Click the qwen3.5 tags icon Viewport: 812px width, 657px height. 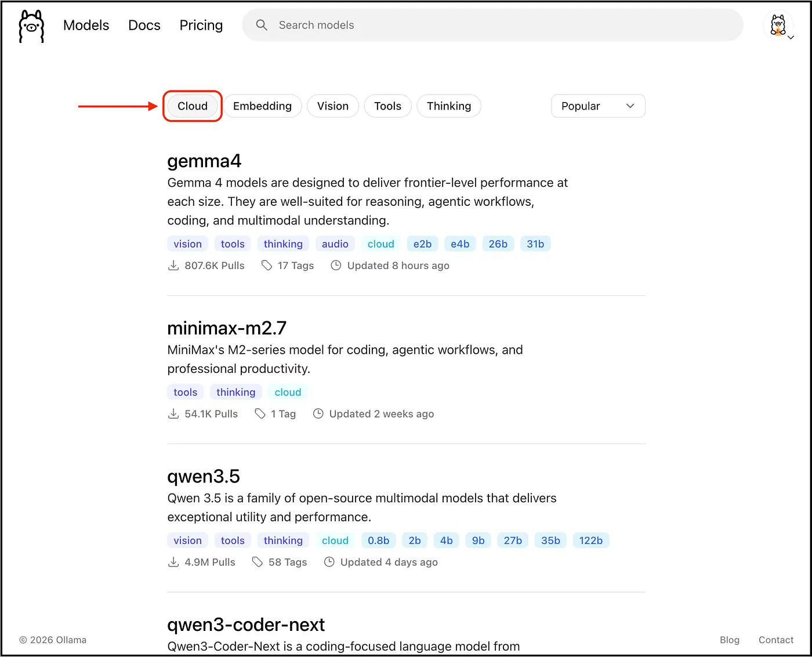(258, 562)
